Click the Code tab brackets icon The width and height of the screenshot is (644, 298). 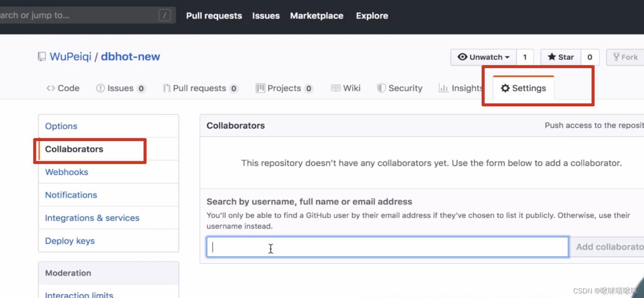pyautogui.click(x=51, y=88)
